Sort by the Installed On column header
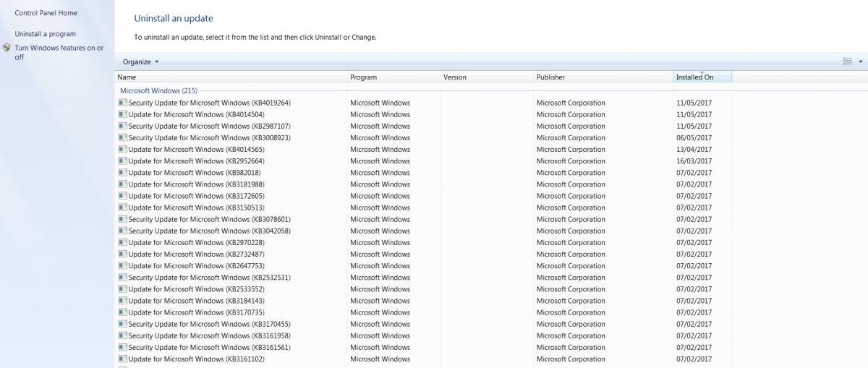The image size is (868, 368). (x=702, y=77)
